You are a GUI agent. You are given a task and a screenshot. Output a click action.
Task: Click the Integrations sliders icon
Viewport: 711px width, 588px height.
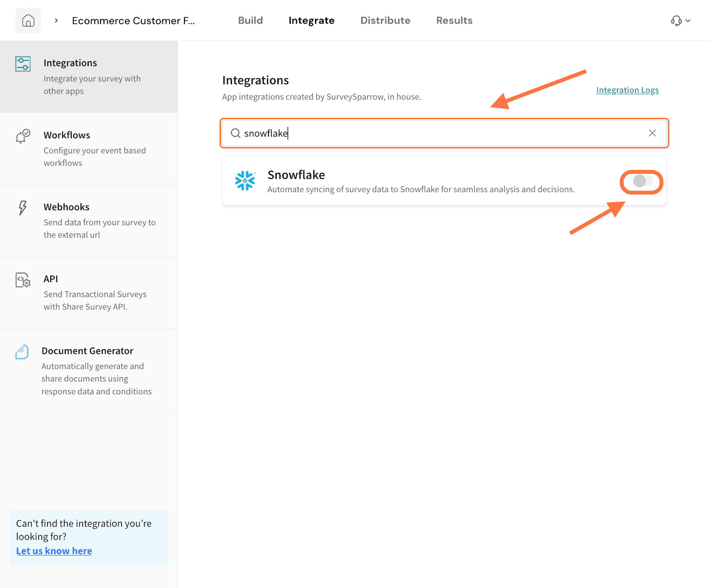point(23,64)
